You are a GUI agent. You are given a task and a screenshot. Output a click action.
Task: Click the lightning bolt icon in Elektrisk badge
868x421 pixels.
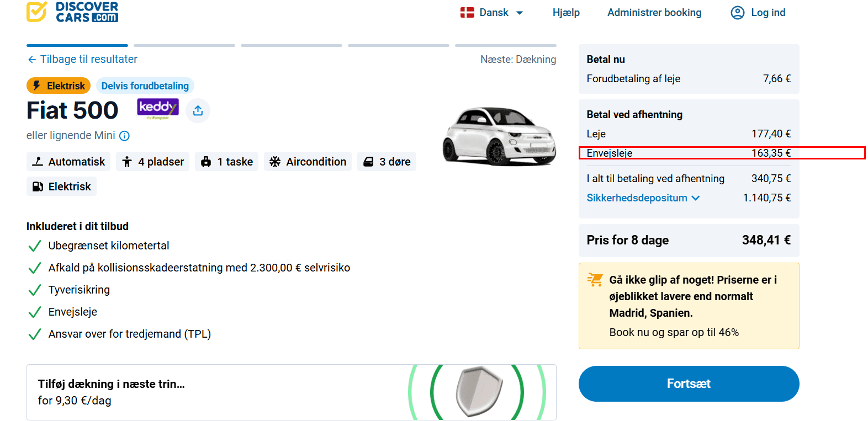pos(37,86)
